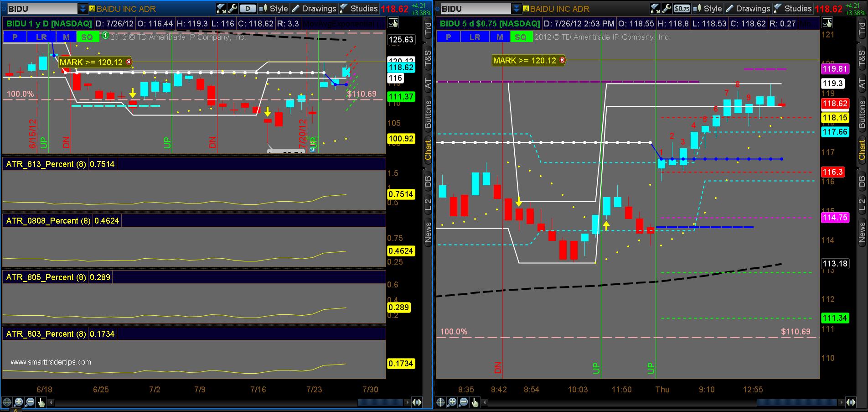Open the News side tab on left chart
This screenshot has width=868, height=412.
click(x=428, y=232)
